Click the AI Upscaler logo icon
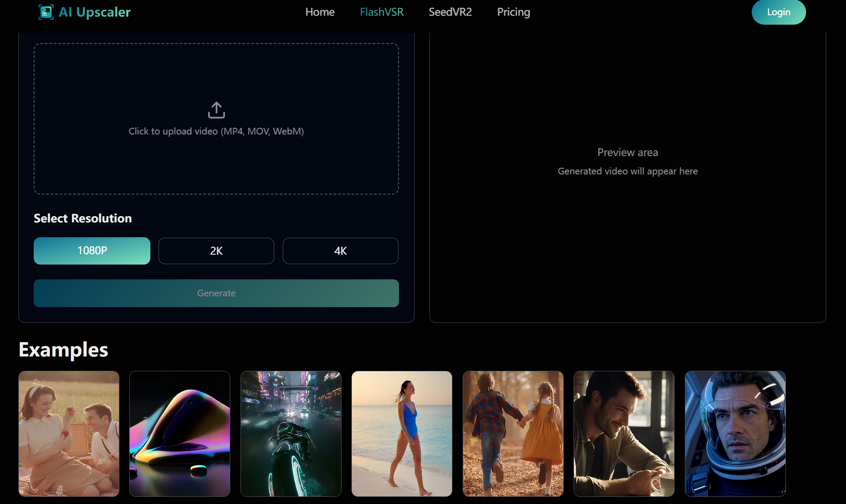 click(46, 12)
